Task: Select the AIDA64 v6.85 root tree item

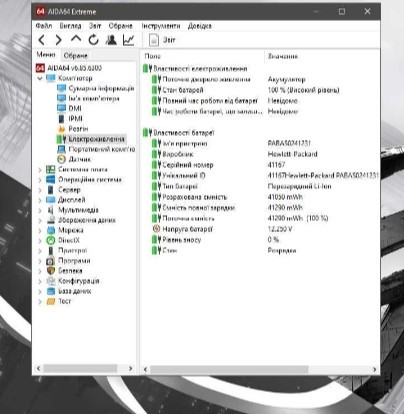Action: (x=68, y=68)
